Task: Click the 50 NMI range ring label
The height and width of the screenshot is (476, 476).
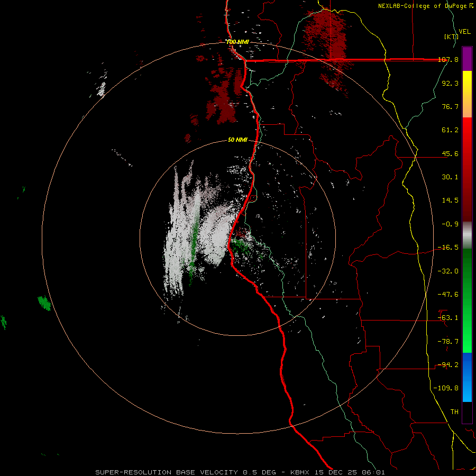Action: [237, 140]
